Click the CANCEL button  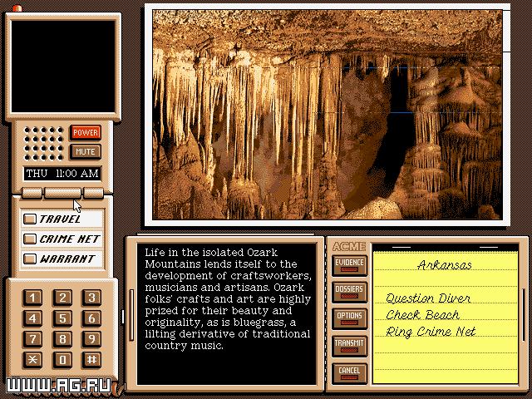pos(349,373)
